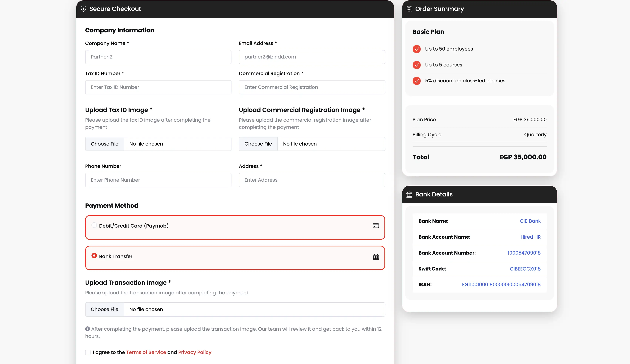This screenshot has height=364, width=630.
Task: Click the credit card icon in Paymob option
Action: point(376,226)
